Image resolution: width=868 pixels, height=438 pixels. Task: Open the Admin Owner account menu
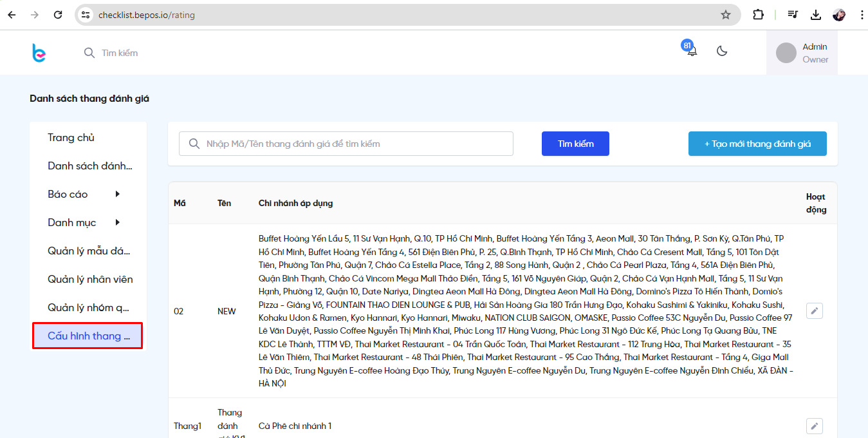(x=802, y=53)
